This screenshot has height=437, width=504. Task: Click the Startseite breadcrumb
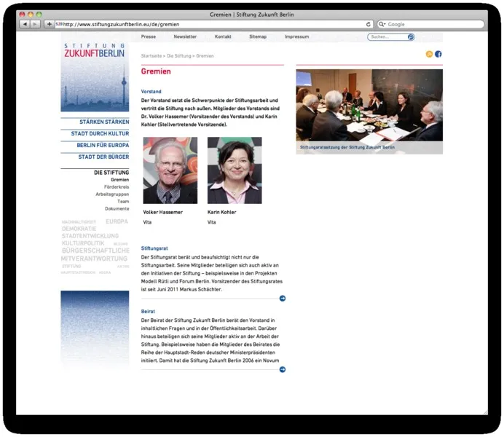pos(151,56)
